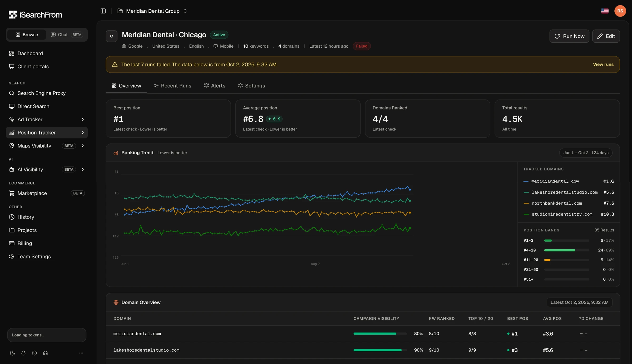Toggle the sidebar panel icon
632x364 pixels.
coord(103,11)
